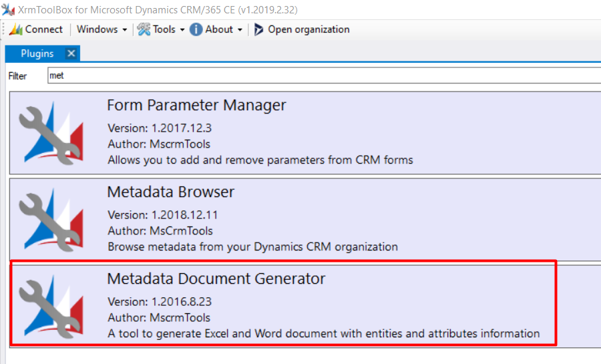Expand the Tools dropdown arrow
This screenshot has width=601, height=364.
(x=182, y=30)
